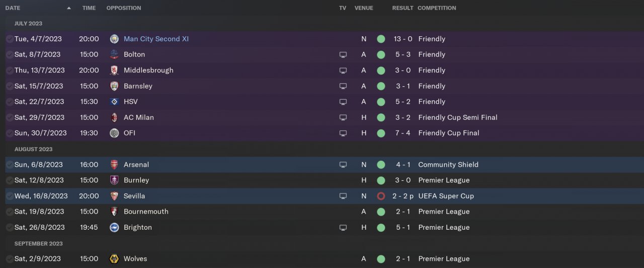Open the Man City Second XI team link
644x268 pixels.
tap(156, 39)
